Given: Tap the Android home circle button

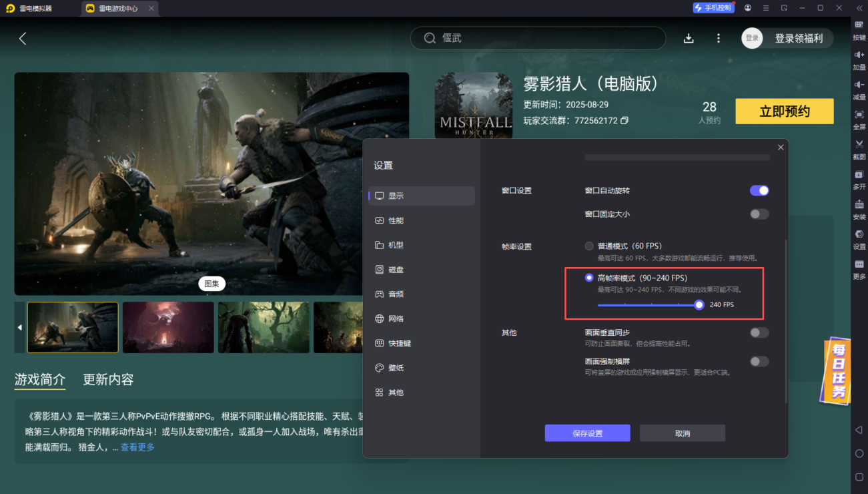Looking at the screenshot, I should (x=859, y=453).
